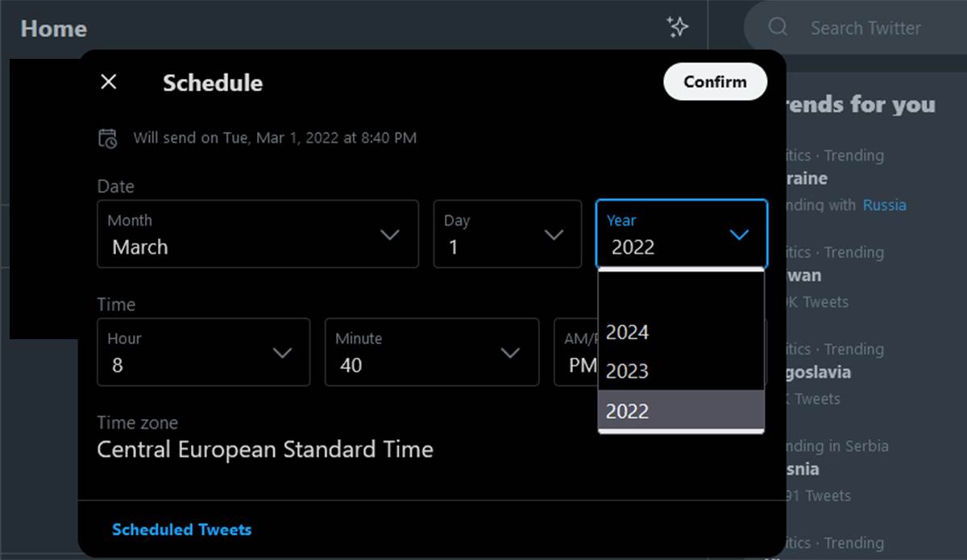
Task: Focus the Search Twitter field
Action: (865, 28)
